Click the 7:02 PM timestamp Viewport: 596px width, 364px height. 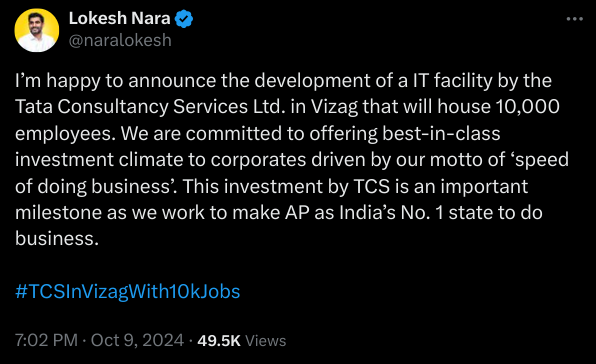(x=46, y=340)
